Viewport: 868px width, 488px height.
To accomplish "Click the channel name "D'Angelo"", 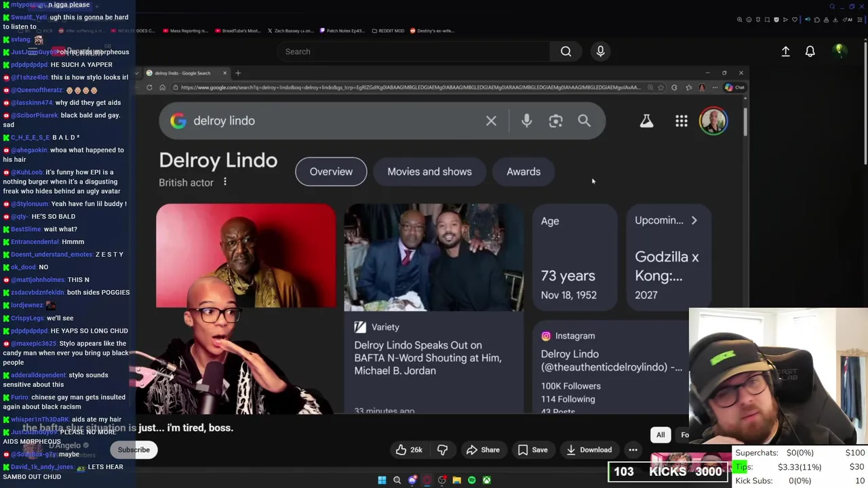I will [x=65, y=445].
